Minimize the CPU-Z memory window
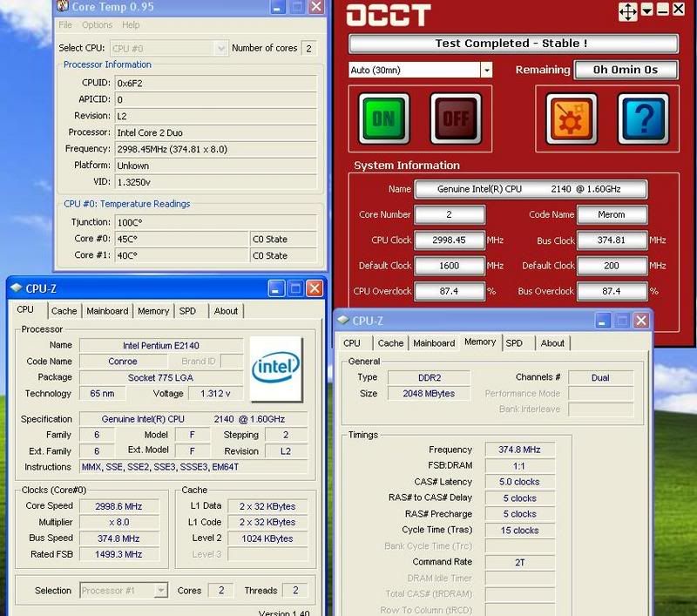697x616 pixels. coord(602,321)
